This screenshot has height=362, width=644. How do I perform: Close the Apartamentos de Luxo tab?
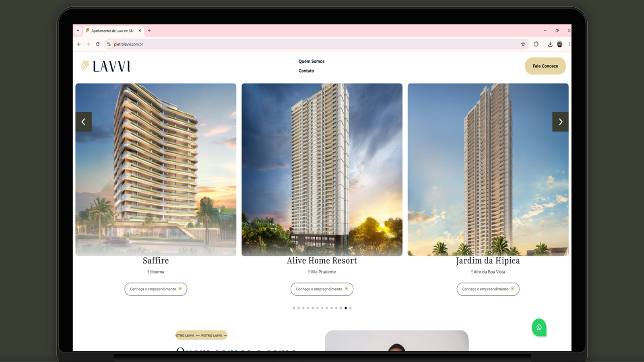(x=140, y=31)
